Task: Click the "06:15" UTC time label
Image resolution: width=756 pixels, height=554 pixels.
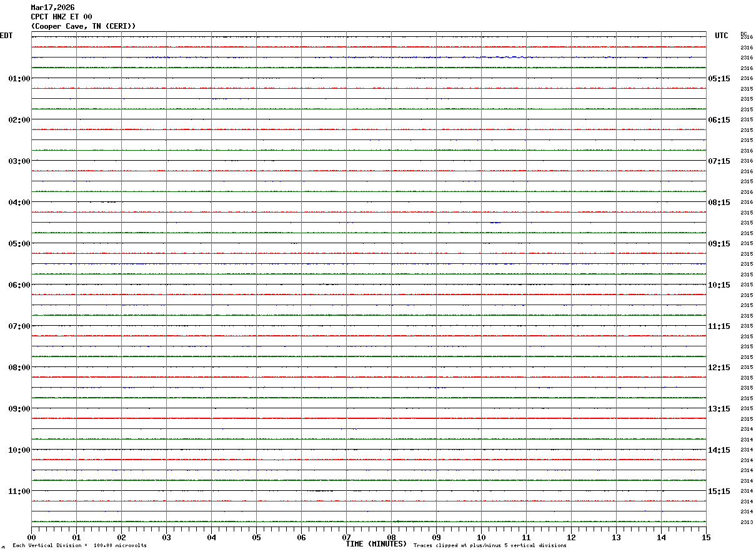Action: pyautogui.click(x=719, y=120)
